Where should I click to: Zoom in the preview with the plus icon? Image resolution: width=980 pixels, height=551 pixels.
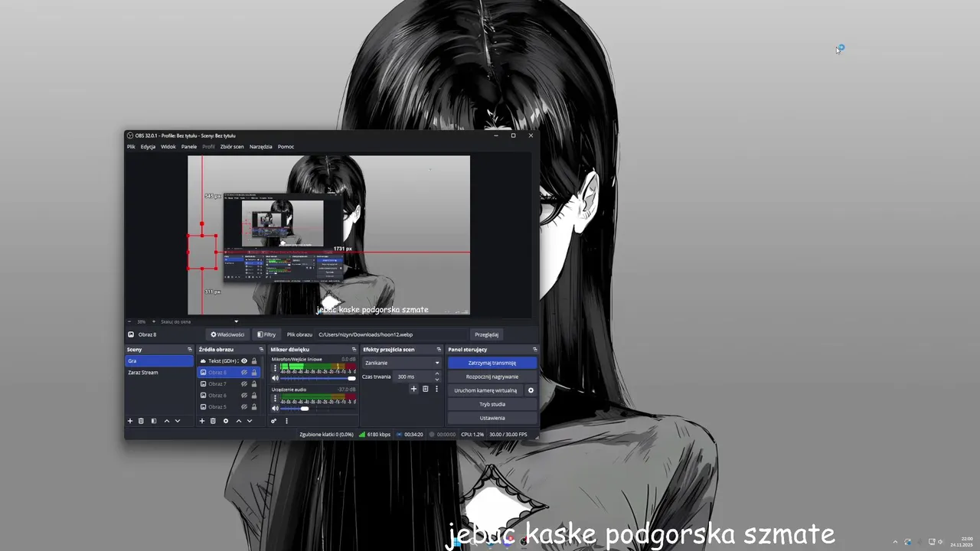153,321
